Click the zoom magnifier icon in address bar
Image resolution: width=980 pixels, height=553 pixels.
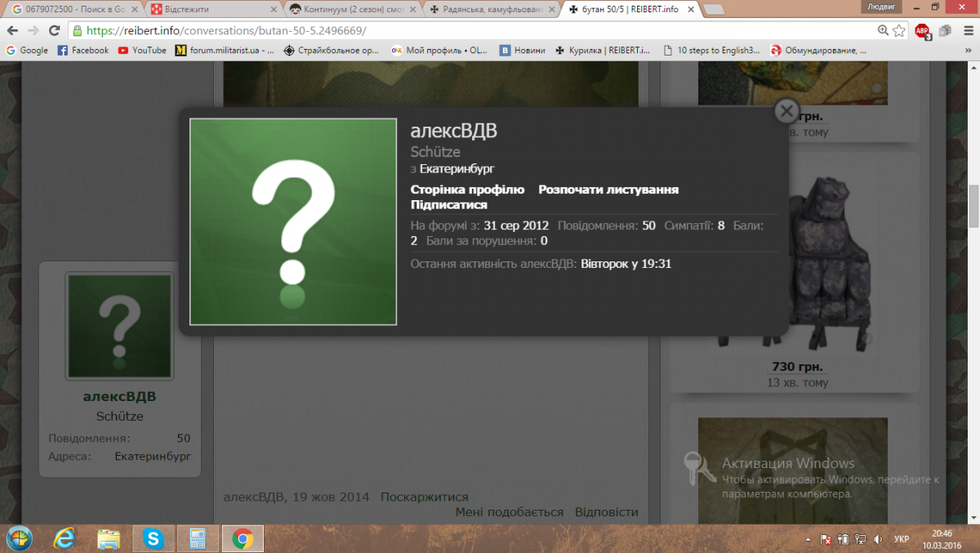click(x=883, y=30)
